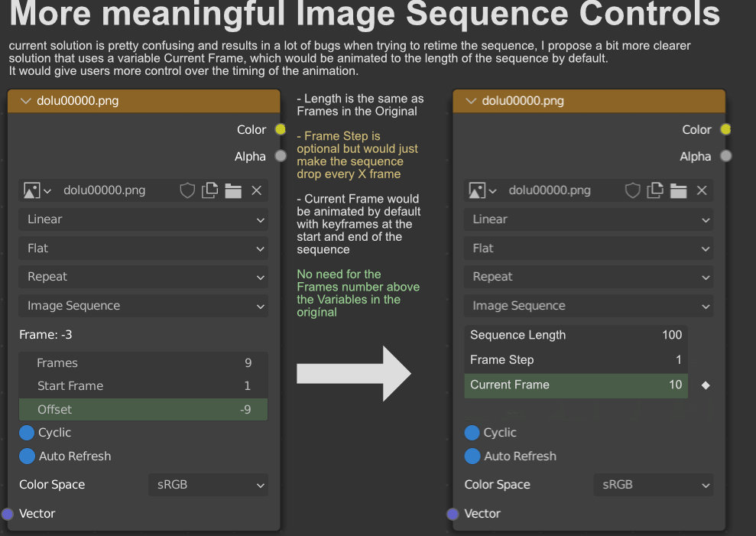Click Color output socket on left node
The height and width of the screenshot is (536, 756).
pyautogui.click(x=281, y=129)
